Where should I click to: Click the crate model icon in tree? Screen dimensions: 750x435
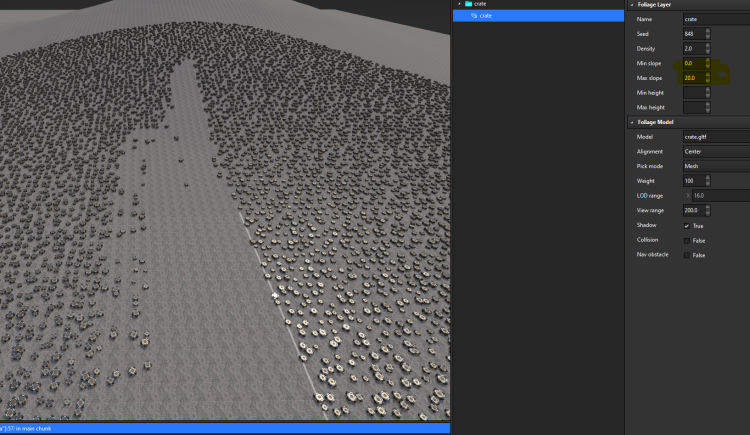475,16
